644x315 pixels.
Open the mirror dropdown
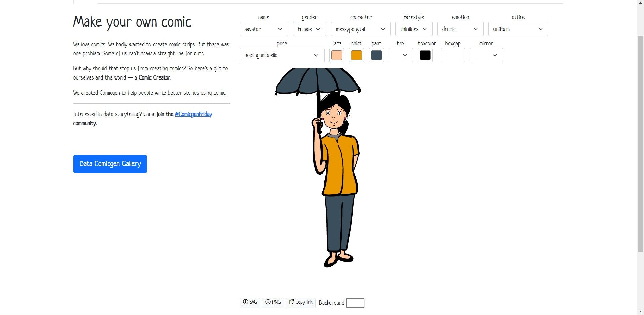point(486,55)
